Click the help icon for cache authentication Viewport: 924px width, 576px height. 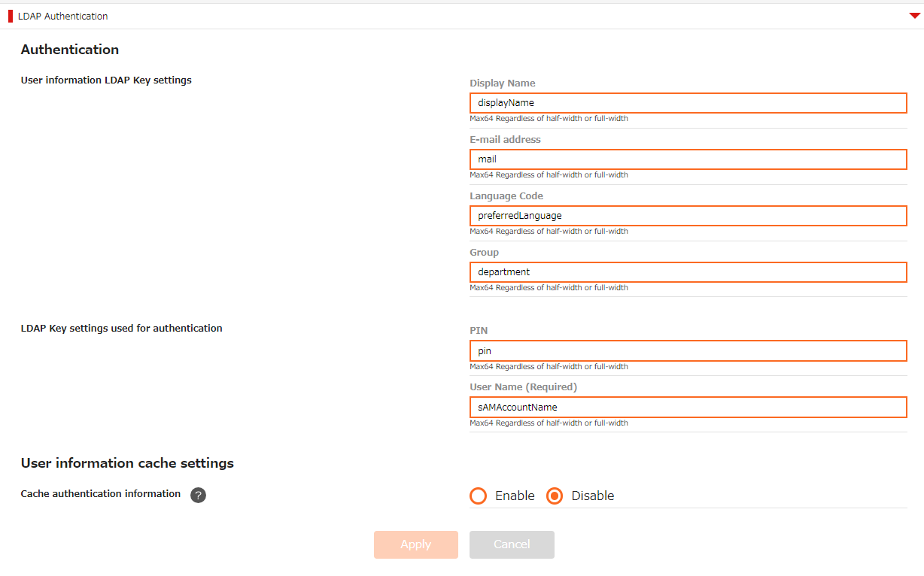[x=198, y=495]
